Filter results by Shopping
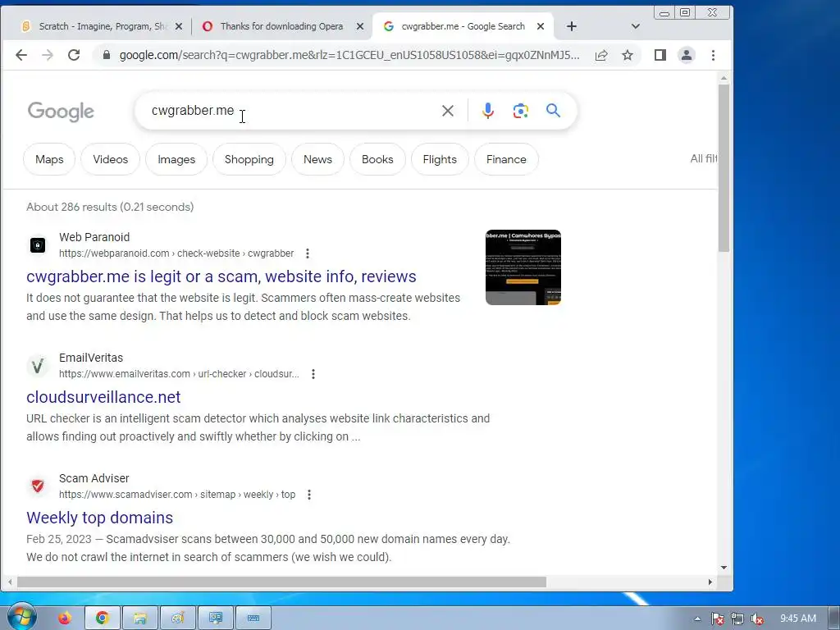Screen dimensions: 840x630 coord(249,159)
